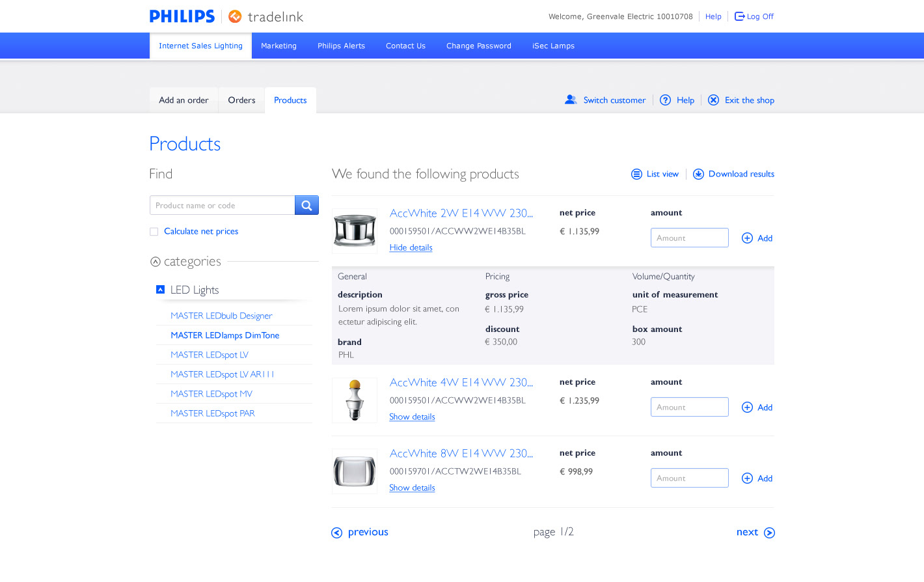Click the question mark Help icon
Screen dimensions: 924x582
point(665,100)
